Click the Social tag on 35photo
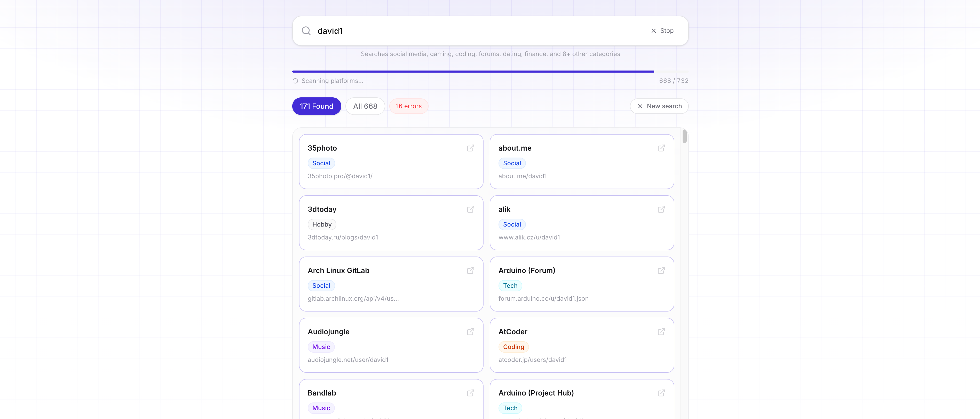 pos(321,163)
